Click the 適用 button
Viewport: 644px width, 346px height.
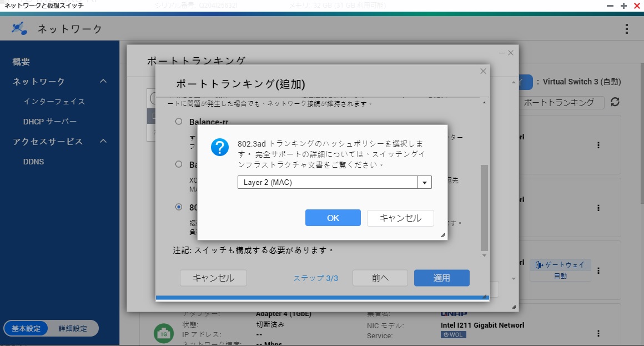[442, 278]
